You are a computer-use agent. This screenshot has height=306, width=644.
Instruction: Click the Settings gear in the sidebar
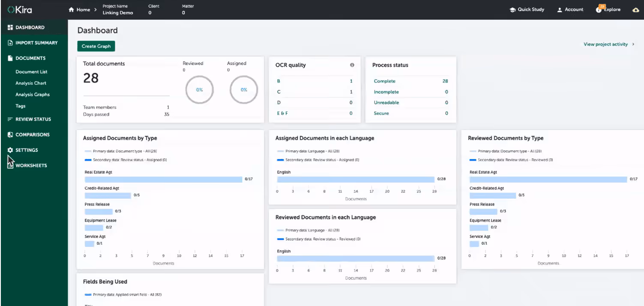(x=10, y=150)
